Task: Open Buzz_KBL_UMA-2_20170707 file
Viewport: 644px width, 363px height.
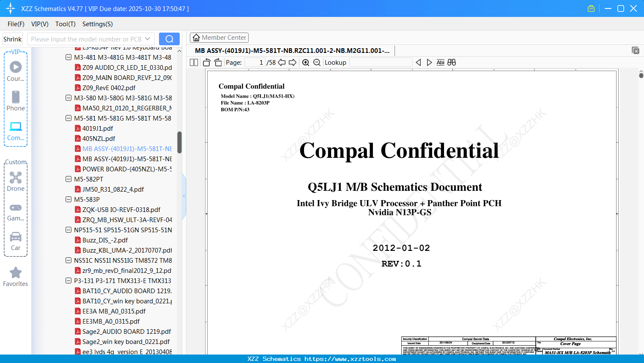Action: pyautogui.click(x=127, y=250)
